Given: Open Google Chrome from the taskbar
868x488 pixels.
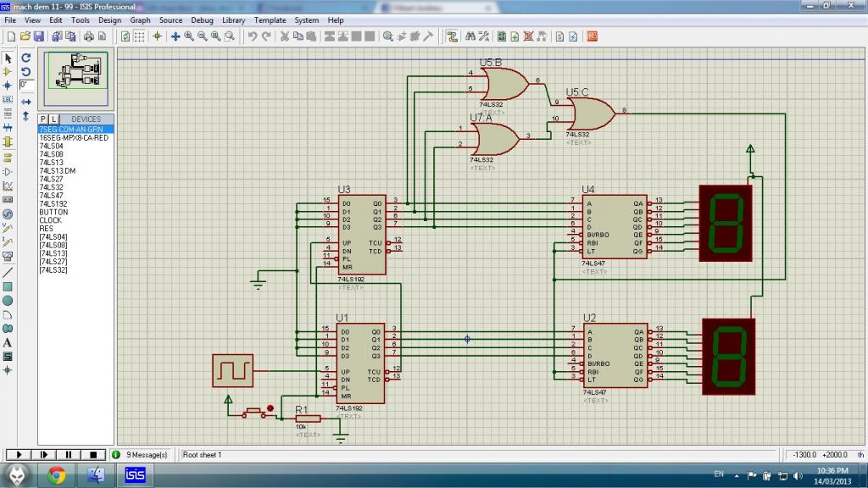Looking at the screenshot, I should click(57, 475).
